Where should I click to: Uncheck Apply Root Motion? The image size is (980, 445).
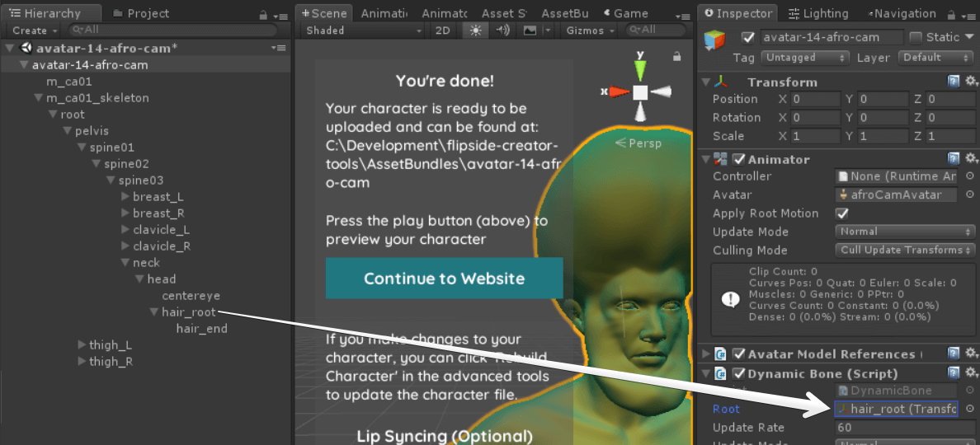coord(842,213)
